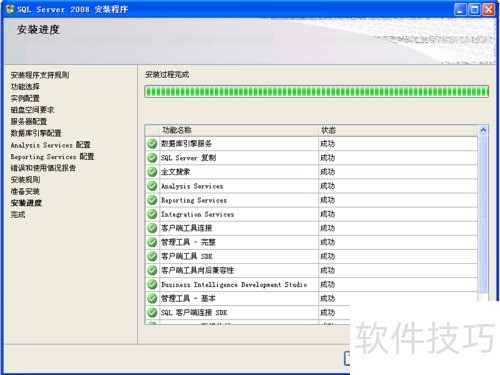
Task: Select the 功能选择 step in sidebar
Action: point(25,87)
